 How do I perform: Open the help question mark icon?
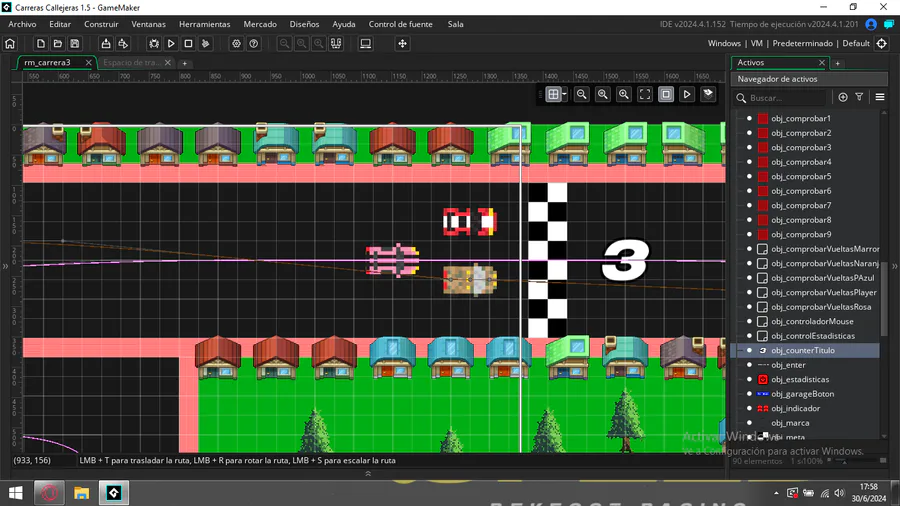(x=254, y=44)
